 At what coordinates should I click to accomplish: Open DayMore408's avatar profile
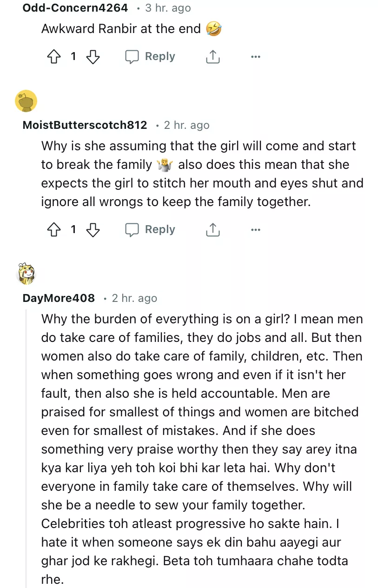(x=26, y=274)
